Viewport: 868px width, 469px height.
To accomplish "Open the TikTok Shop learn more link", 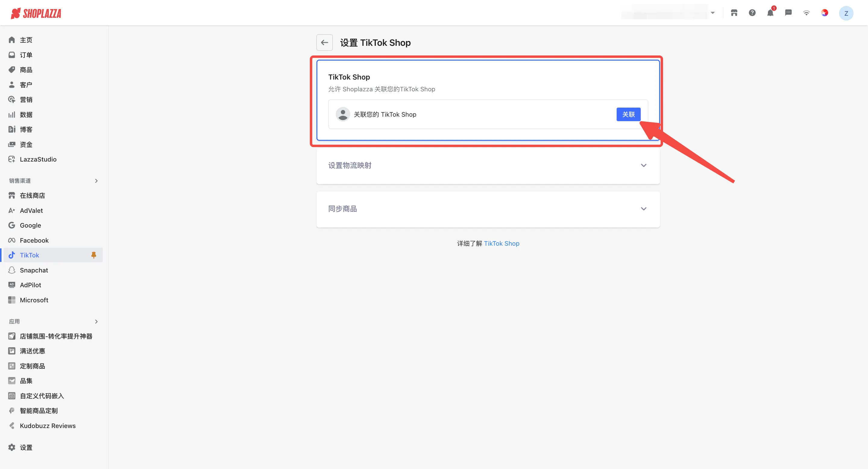I will pos(502,243).
